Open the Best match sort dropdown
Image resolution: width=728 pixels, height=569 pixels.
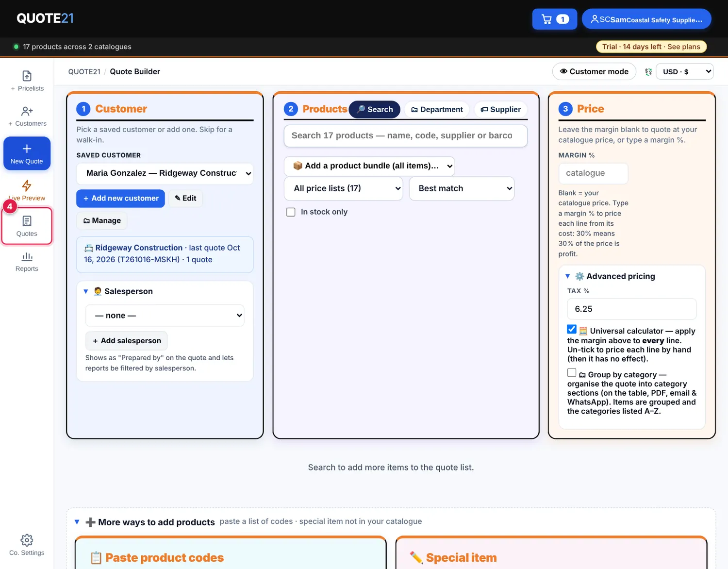tap(462, 188)
